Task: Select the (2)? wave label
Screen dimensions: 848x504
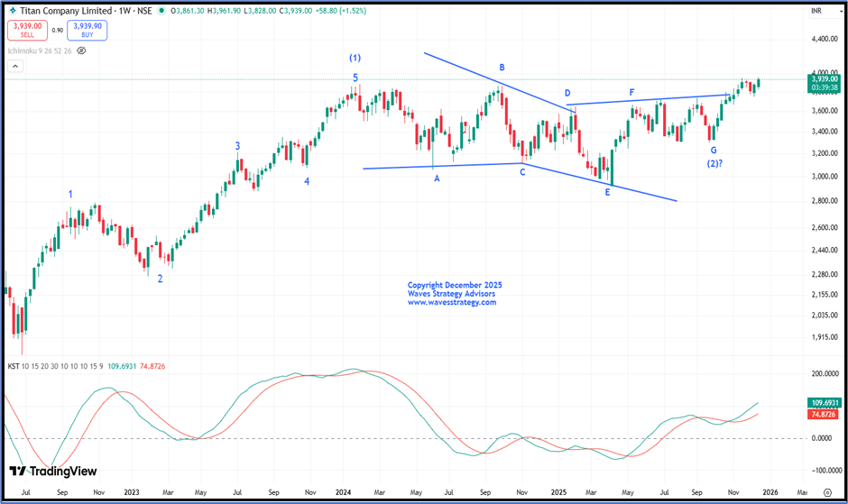Action: pyautogui.click(x=715, y=163)
